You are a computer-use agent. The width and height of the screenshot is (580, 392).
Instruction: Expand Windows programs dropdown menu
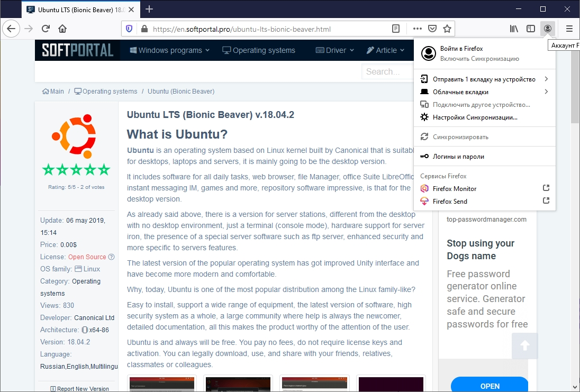coord(169,50)
